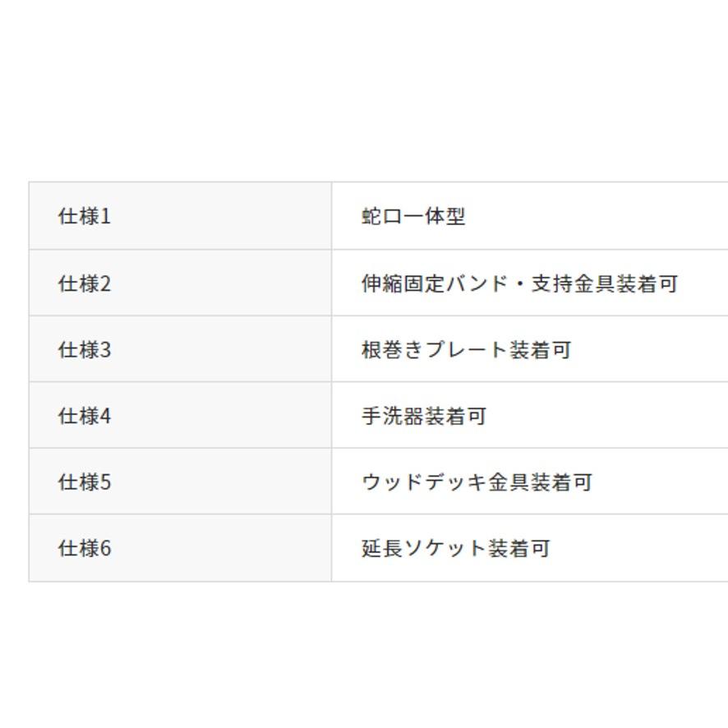Click the 仕様4 label cell
Screen dimensions: 728x728
coord(84,416)
